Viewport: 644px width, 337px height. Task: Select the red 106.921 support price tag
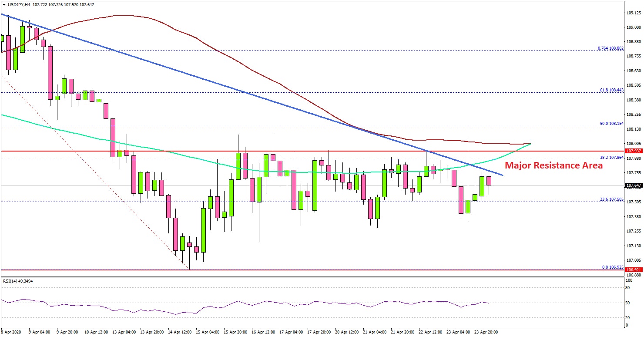click(634, 270)
